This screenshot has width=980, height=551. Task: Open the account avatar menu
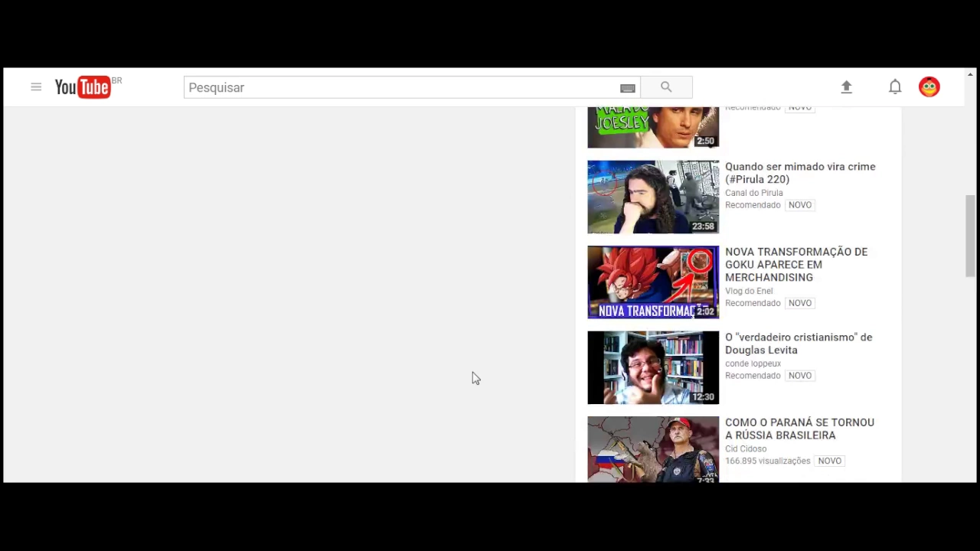click(929, 87)
